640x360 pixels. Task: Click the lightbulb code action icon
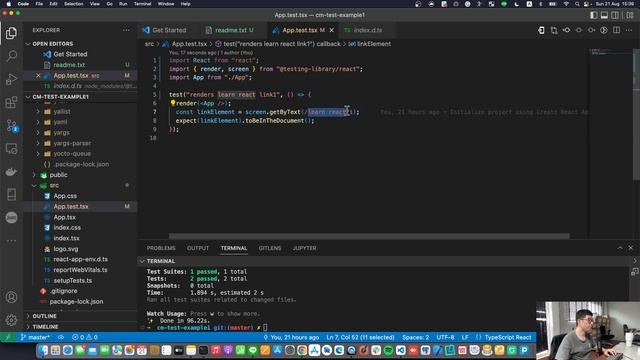point(173,103)
